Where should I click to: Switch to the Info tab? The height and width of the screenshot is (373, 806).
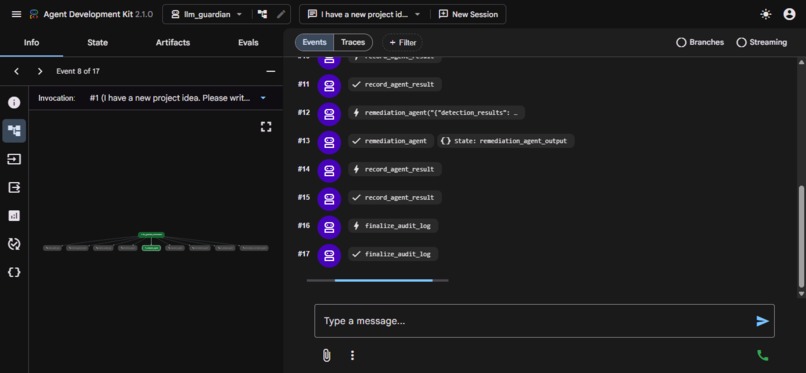[x=31, y=43]
